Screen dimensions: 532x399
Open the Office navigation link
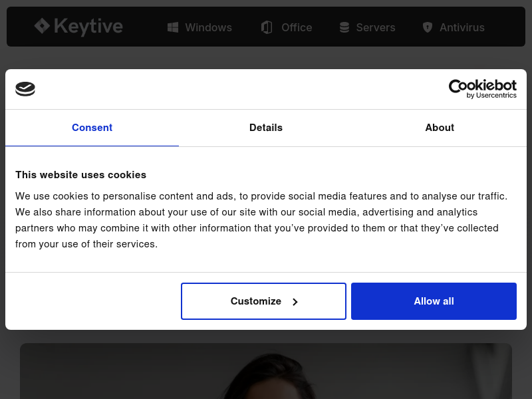[287, 27]
